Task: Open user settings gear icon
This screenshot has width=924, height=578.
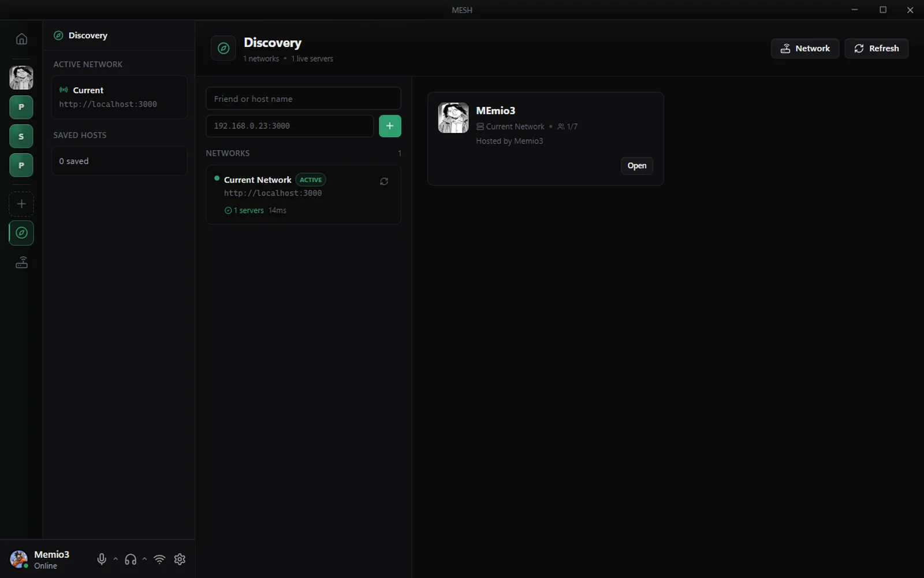Action: click(180, 559)
